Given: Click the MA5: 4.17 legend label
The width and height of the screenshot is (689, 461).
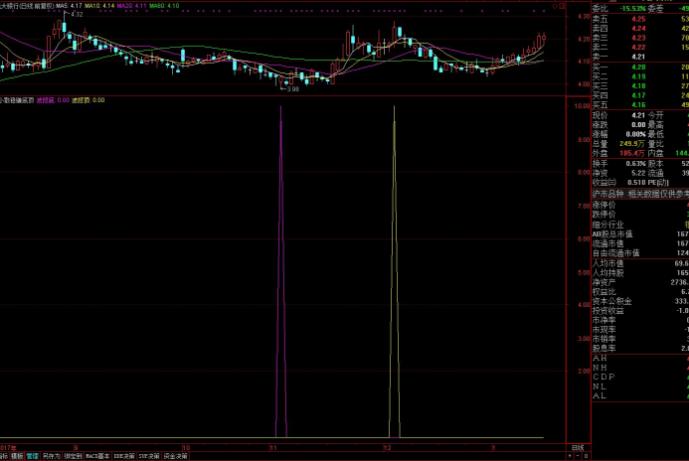Looking at the screenshot, I should coord(69,6).
